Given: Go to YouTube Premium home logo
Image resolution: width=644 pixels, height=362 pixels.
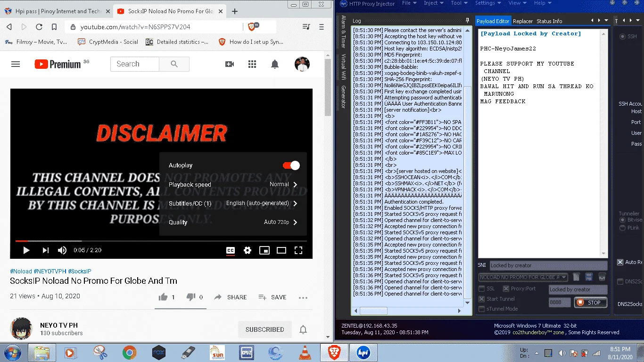Looking at the screenshot, I should pos(58,64).
